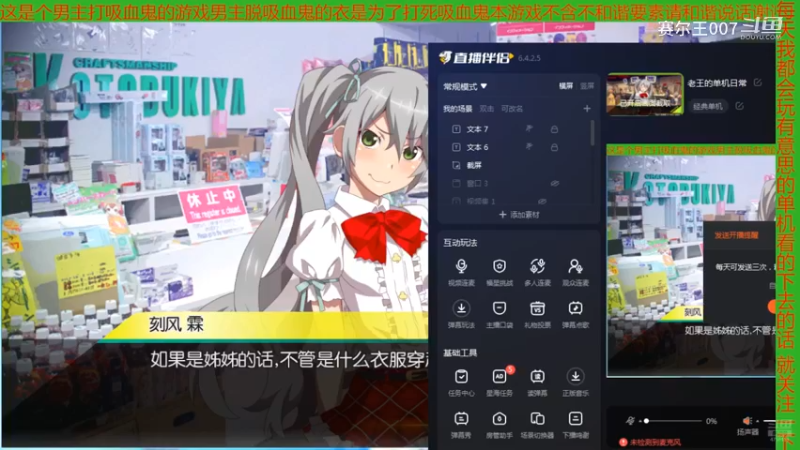Click 添加素材 add source button
Image resolution: width=800 pixels, height=450 pixels.
(x=519, y=215)
